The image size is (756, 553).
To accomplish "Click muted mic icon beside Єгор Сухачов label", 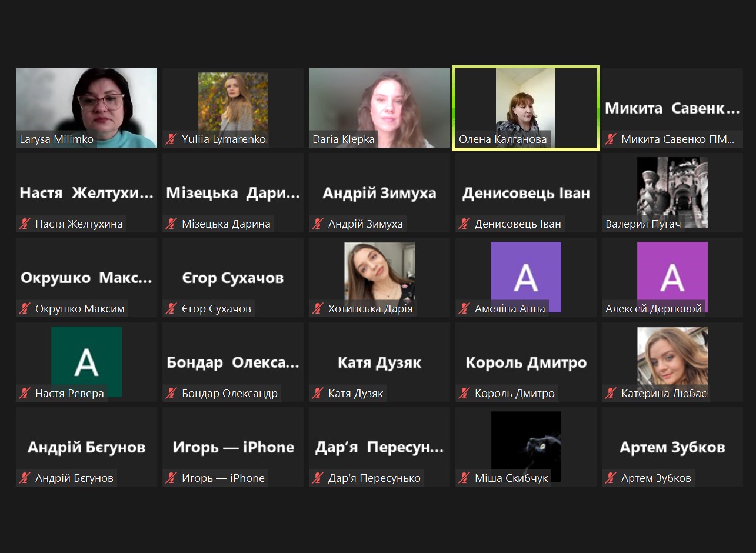I will click(171, 308).
